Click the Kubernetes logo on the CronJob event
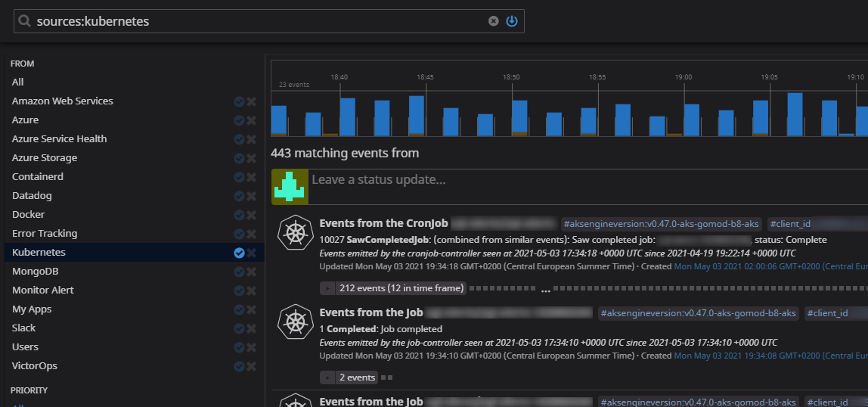Viewport: 868px width, 407px height. pyautogui.click(x=296, y=233)
